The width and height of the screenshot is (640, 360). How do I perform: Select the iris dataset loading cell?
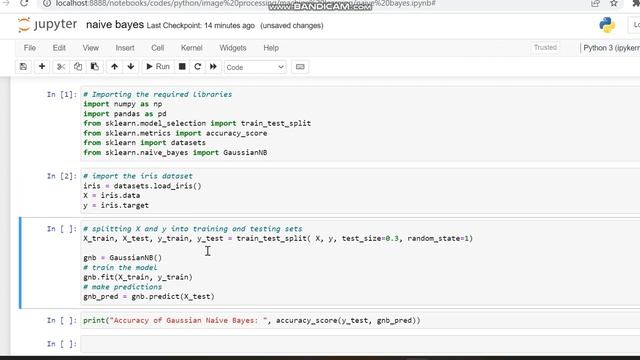click(x=361, y=191)
